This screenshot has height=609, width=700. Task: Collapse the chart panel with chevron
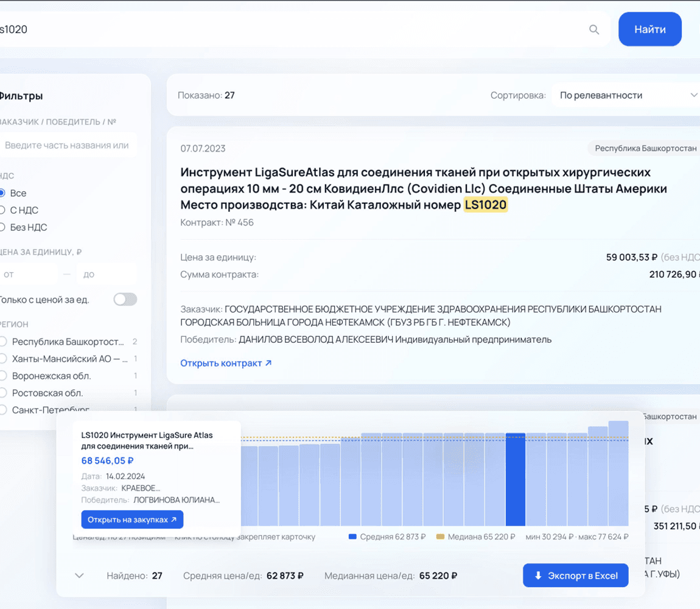[79, 576]
